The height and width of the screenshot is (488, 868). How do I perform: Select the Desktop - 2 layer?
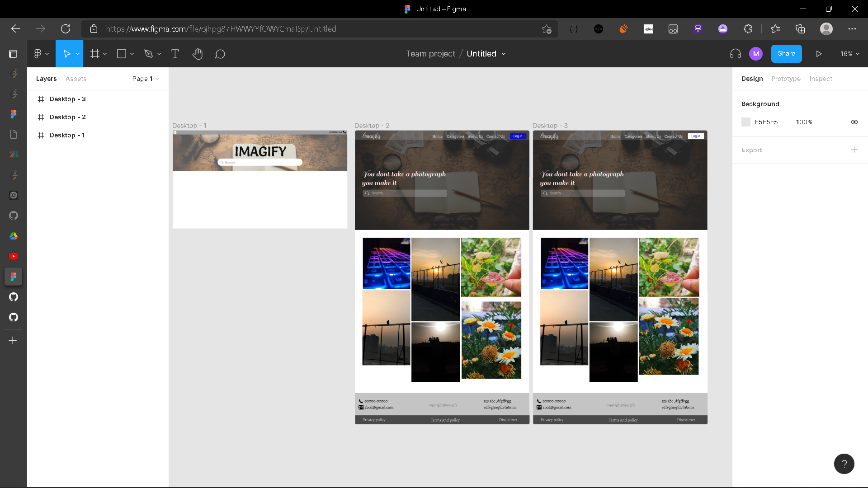click(68, 117)
